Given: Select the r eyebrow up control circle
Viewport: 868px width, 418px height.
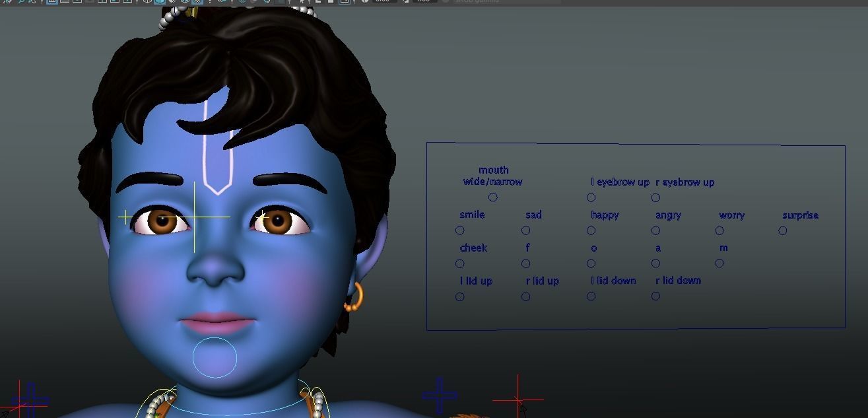Looking at the screenshot, I should pos(655,197).
